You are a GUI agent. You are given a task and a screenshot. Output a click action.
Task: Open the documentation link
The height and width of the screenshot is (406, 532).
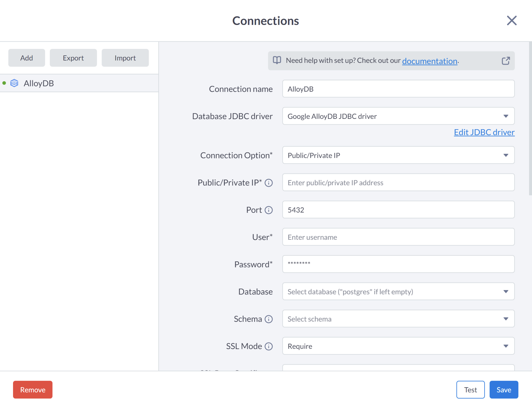pyautogui.click(x=430, y=61)
